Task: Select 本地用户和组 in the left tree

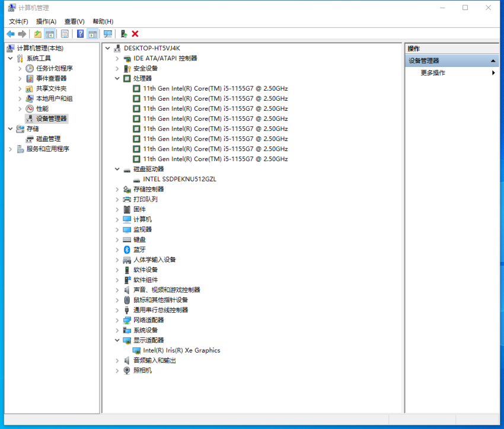Action: (x=54, y=98)
